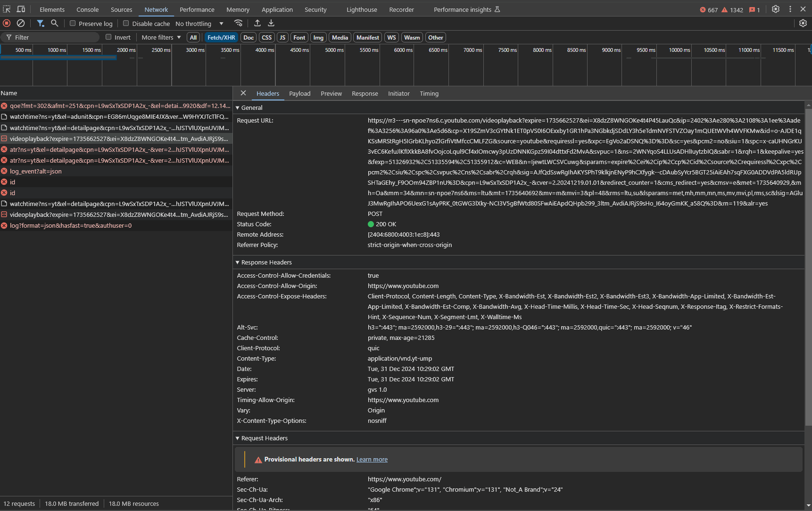Screen dimensions: 812x511
Task: Open the No throttling dropdown
Action: (x=199, y=24)
